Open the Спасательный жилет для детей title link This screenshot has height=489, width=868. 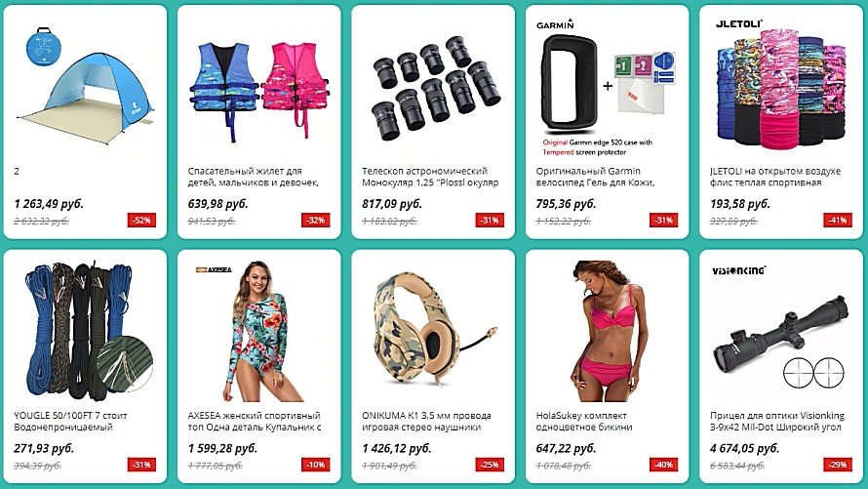click(254, 177)
